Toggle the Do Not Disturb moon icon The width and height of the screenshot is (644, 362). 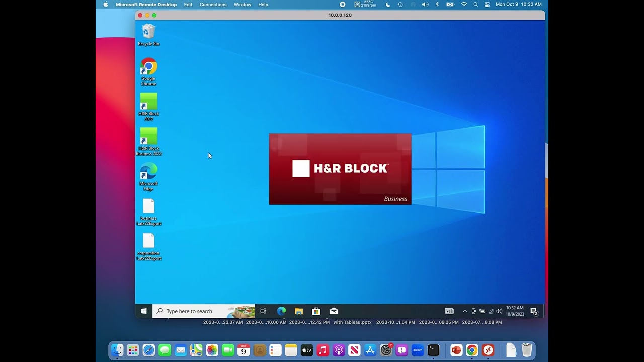(x=388, y=4)
